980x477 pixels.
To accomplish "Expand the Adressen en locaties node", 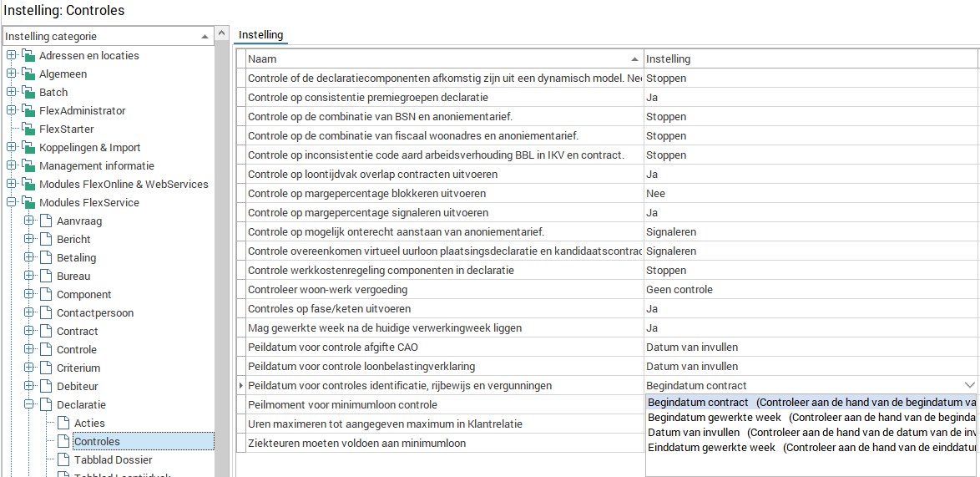I will 11,56.
